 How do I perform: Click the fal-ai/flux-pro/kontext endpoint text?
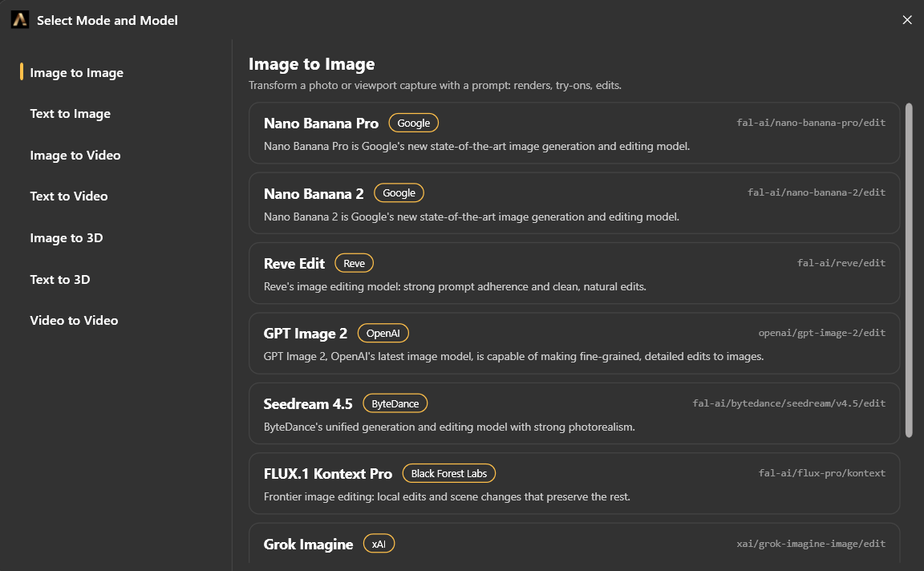click(x=821, y=473)
